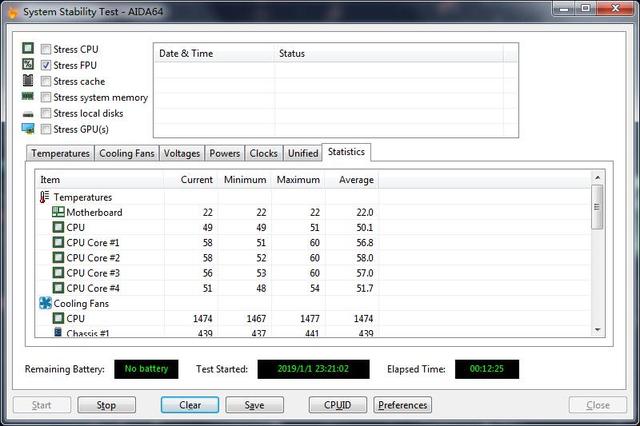Click the Date & Time column header

214,53
